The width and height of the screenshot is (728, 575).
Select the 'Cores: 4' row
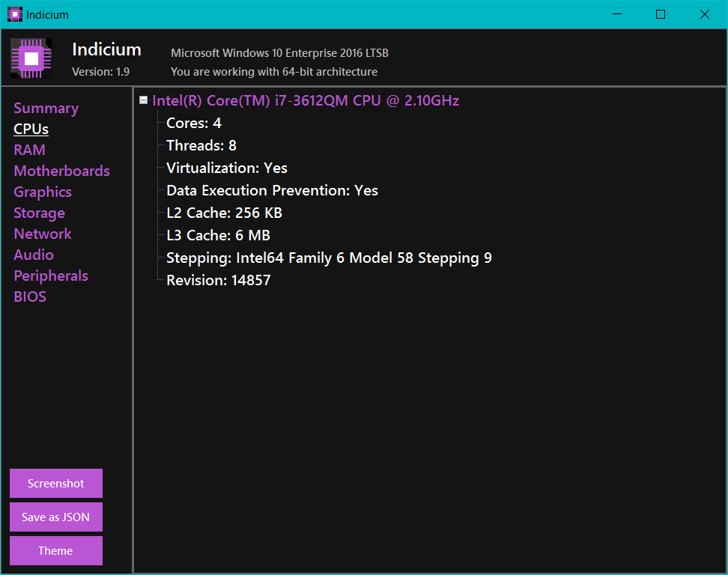tap(193, 123)
